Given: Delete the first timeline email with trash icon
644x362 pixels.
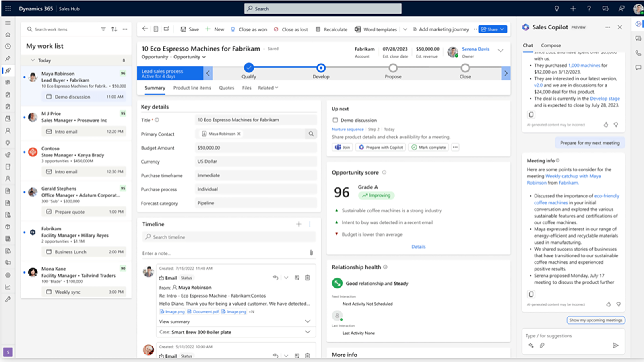Looking at the screenshot, I should click(308, 278).
